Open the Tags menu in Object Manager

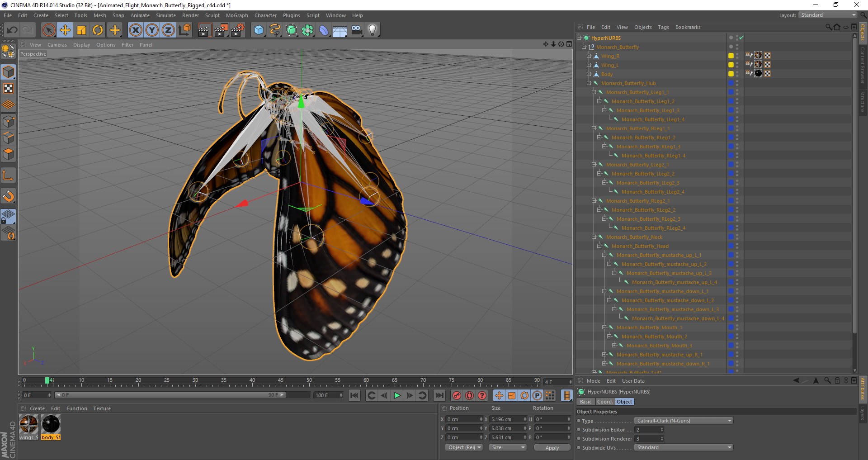[x=663, y=27]
